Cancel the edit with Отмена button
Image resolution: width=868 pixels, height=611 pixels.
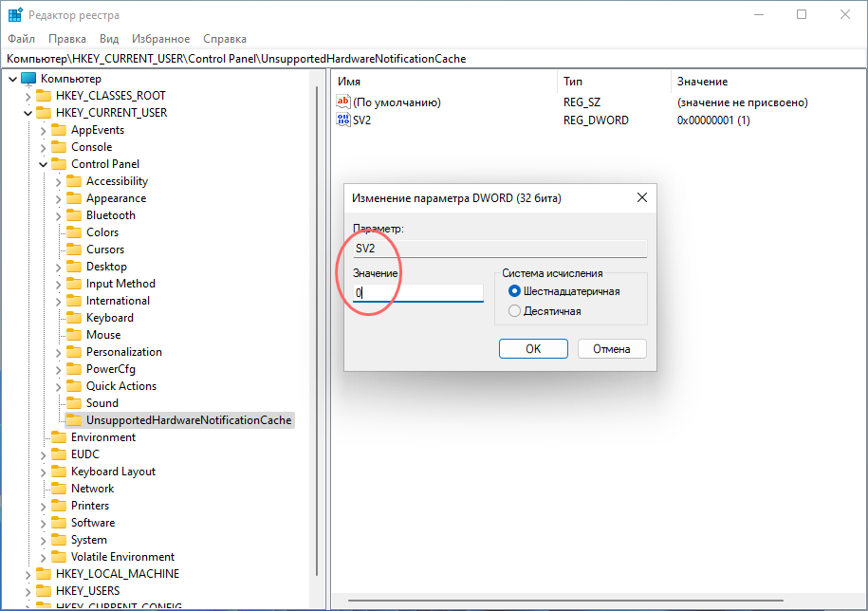[612, 349]
